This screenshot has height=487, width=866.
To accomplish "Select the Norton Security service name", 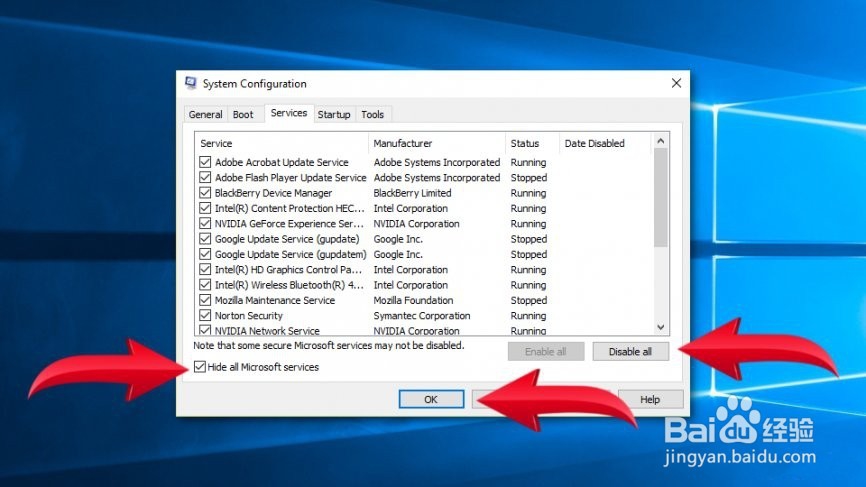I will 249,316.
